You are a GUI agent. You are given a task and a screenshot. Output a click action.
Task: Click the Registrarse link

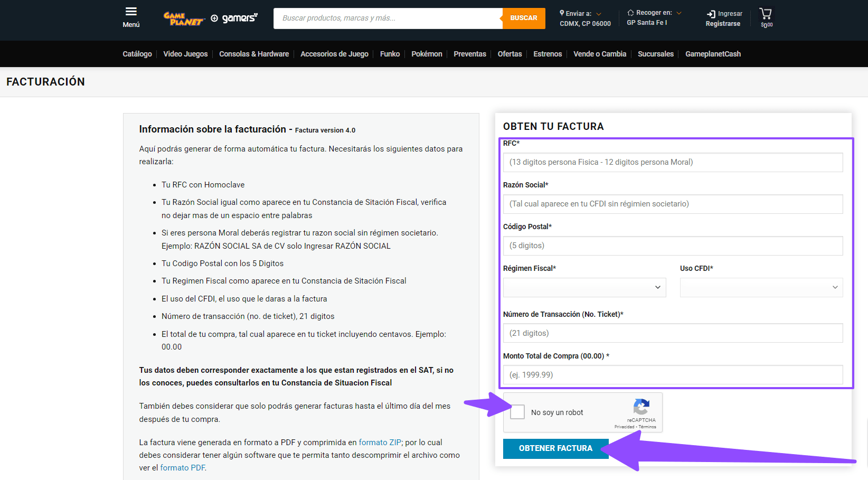(723, 24)
